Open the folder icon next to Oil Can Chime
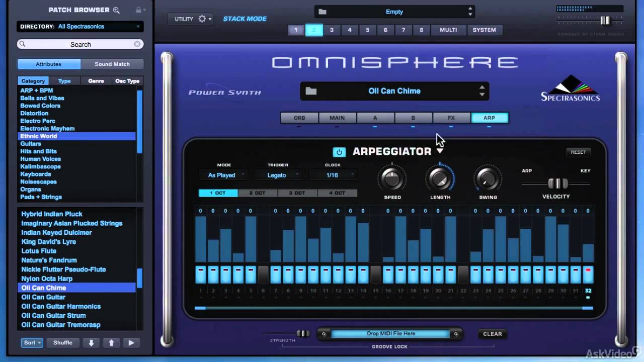The image size is (644, 362). tap(311, 91)
